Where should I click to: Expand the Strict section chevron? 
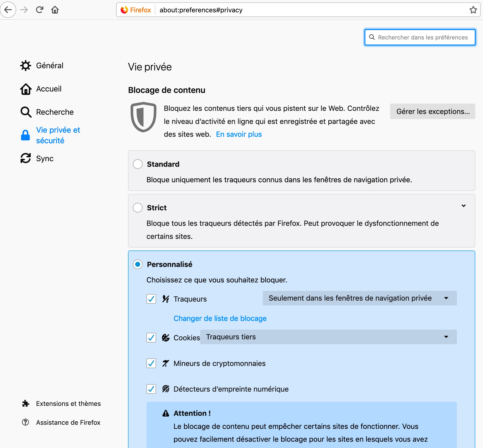(463, 206)
